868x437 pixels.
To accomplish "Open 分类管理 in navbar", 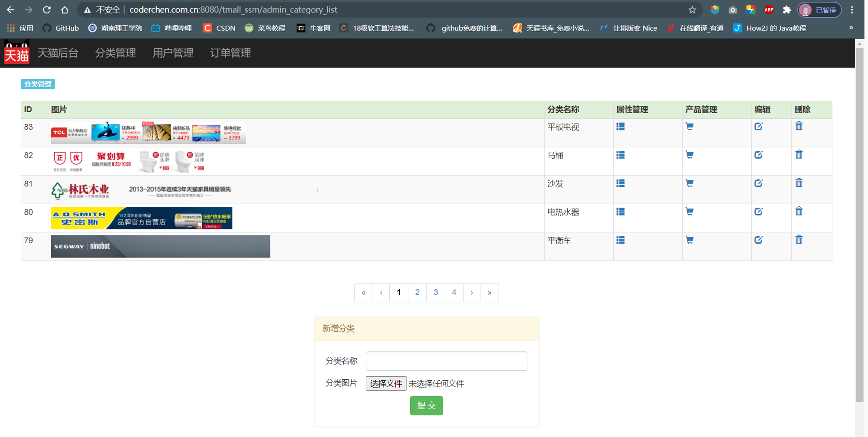I will pos(115,53).
